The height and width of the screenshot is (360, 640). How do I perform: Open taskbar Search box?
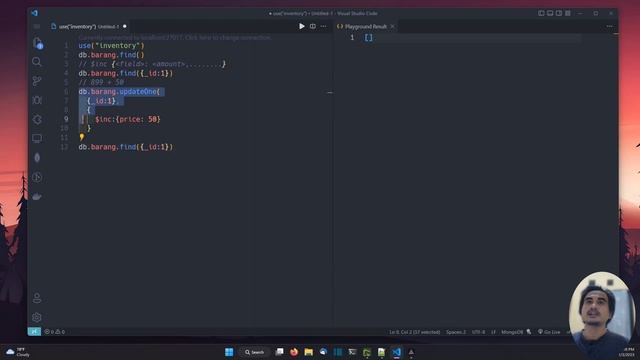tap(255, 352)
